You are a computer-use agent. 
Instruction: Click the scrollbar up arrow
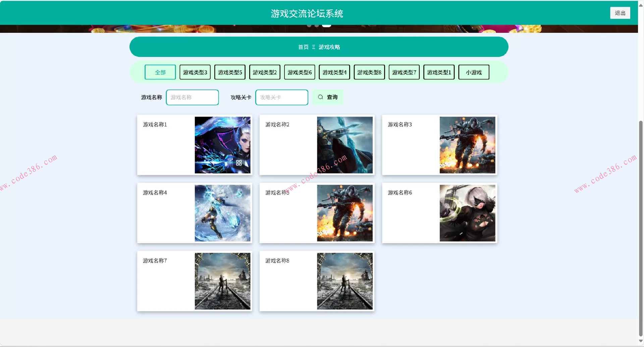pyautogui.click(x=641, y=5)
